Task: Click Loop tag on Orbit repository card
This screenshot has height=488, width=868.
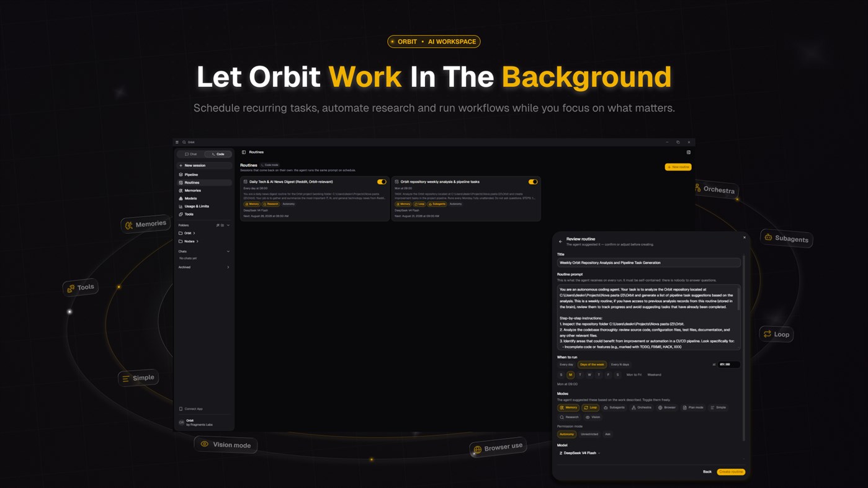Action: coord(419,204)
